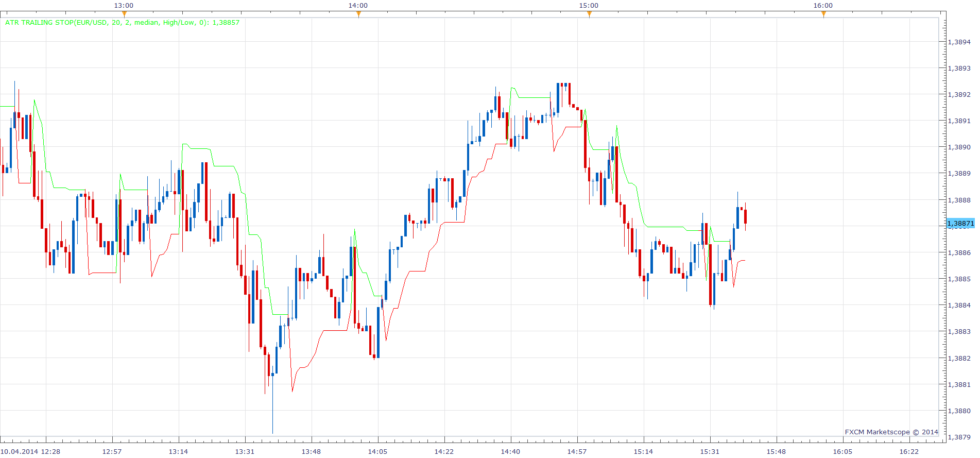Click the current price tag 1,38871
The height and width of the screenshot is (458, 980).
pyautogui.click(x=960, y=224)
